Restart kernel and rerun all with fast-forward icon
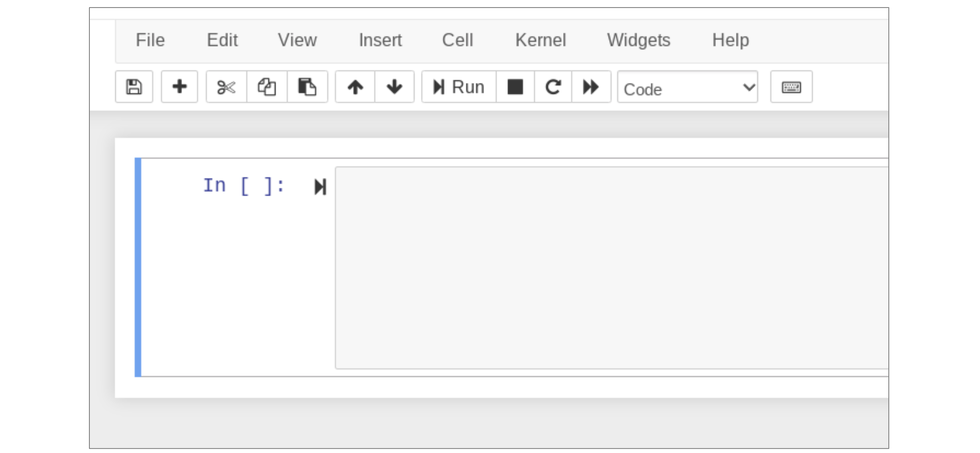This screenshot has height=453, width=980. (591, 87)
